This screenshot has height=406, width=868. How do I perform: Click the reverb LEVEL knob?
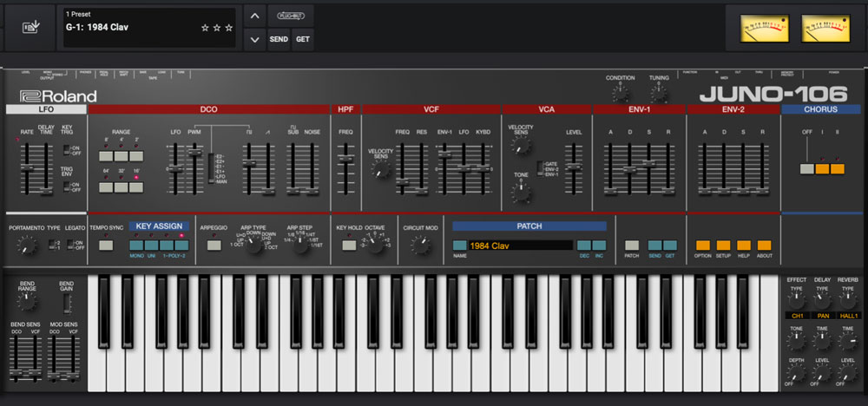tap(847, 374)
